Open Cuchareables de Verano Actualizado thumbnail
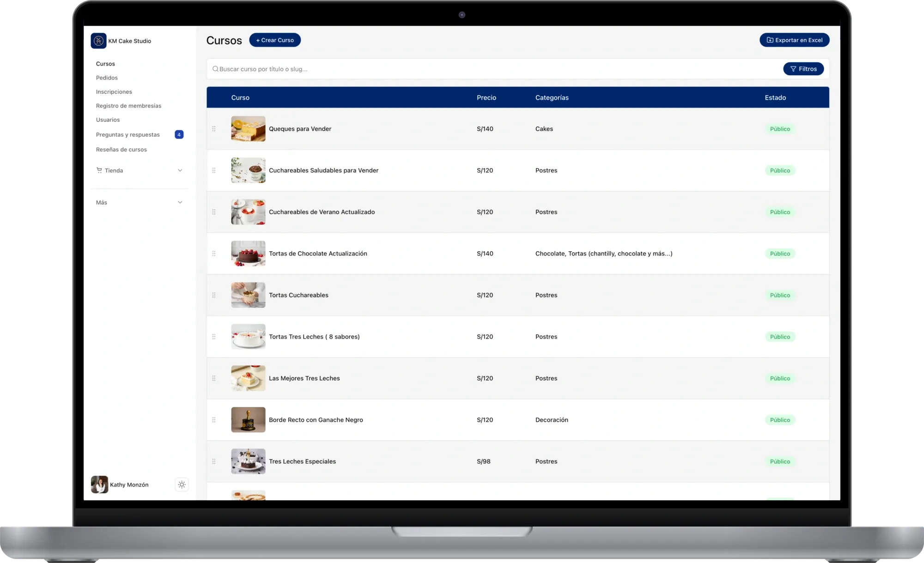The height and width of the screenshot is (563, 924). (x=248, y=212)
